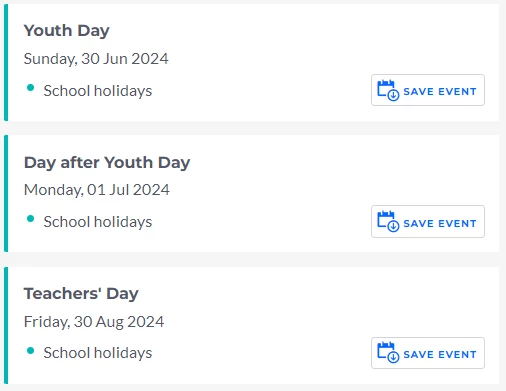Save the Teachers' Day event
Viewport: 506px width, 391px height.
[x=428, y=353]
